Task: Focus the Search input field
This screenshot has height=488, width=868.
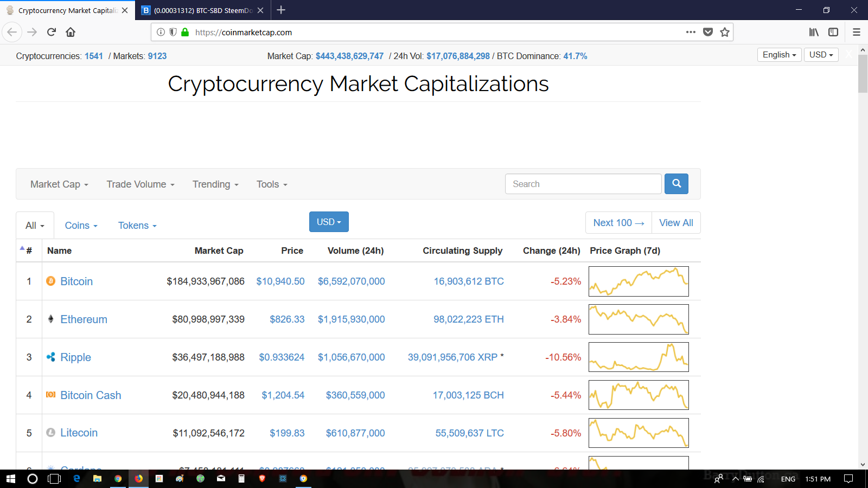Action: pyautogui.click(x=583, y=184)
